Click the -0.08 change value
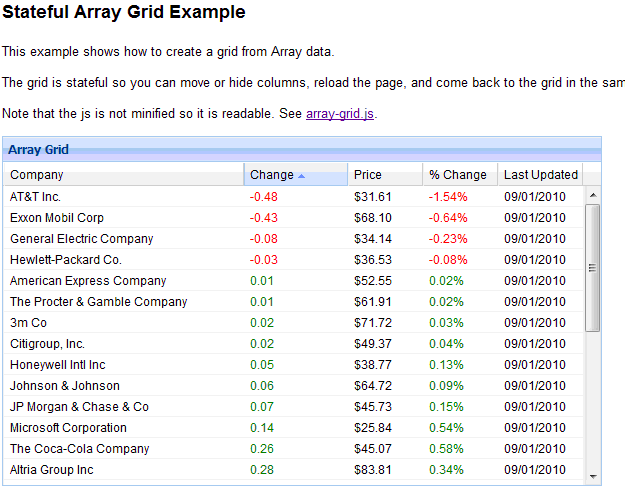 pos(263,239)
